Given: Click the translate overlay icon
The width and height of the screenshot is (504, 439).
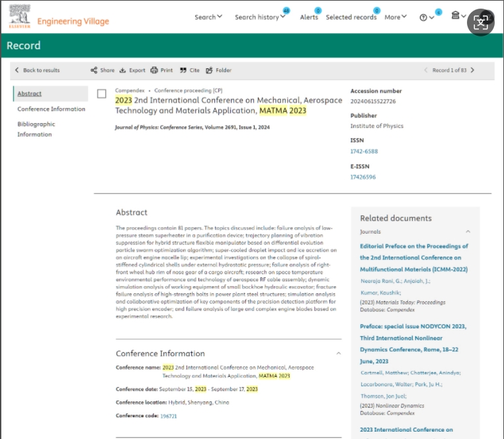Looking at the screenshot, I should click(x=481, y=23).
